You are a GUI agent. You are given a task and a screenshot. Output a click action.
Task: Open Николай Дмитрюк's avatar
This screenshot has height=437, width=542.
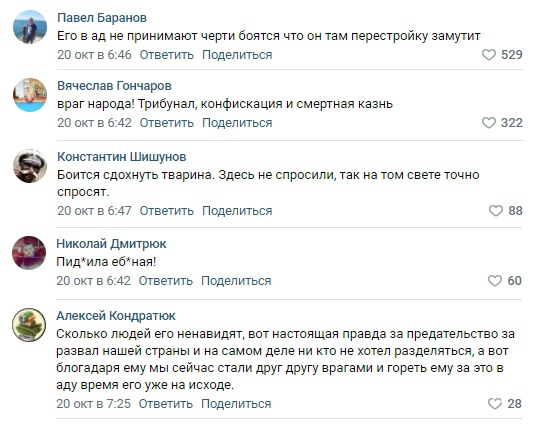pos(29,253)
